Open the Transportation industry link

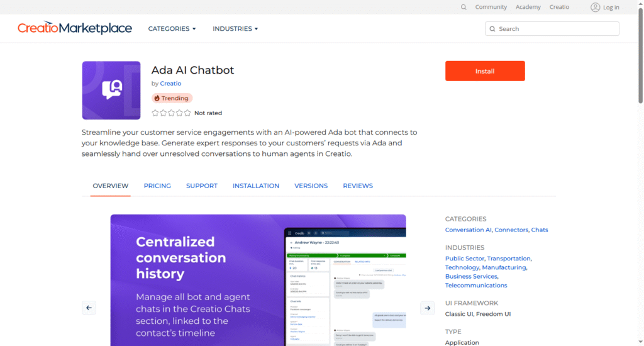click(508, 259)
